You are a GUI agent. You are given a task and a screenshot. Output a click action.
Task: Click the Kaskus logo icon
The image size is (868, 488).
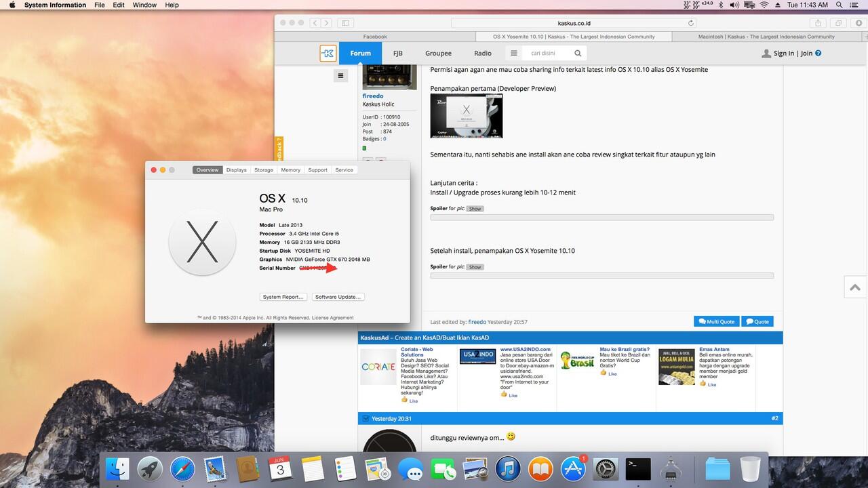point(328,54)
